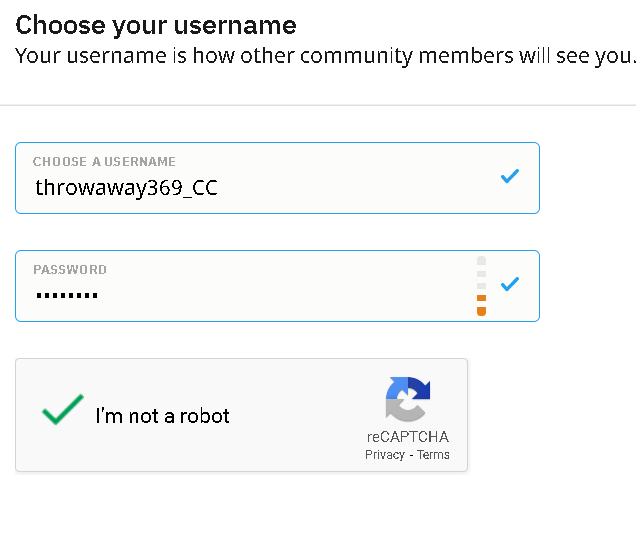Click the "Choose your username" heading
Viewport: 636px width, 534px height.
(156, 25)
